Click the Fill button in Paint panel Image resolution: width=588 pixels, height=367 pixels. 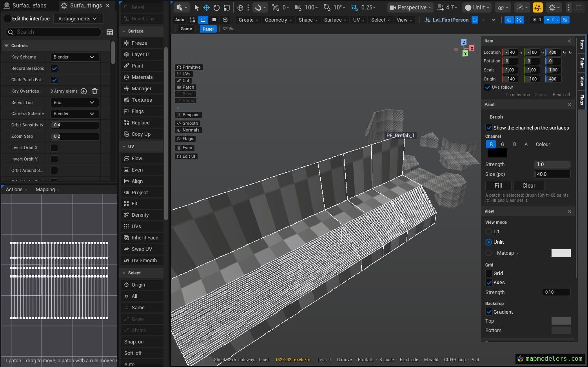tap(498, 186)
